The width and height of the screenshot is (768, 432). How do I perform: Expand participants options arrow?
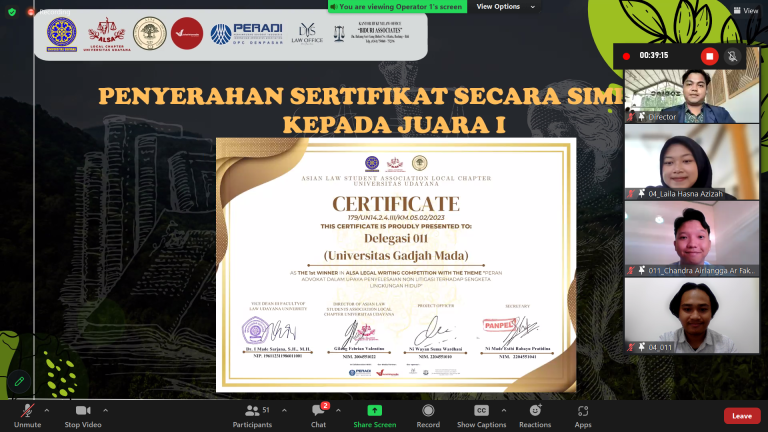click(x=284, y=410)
